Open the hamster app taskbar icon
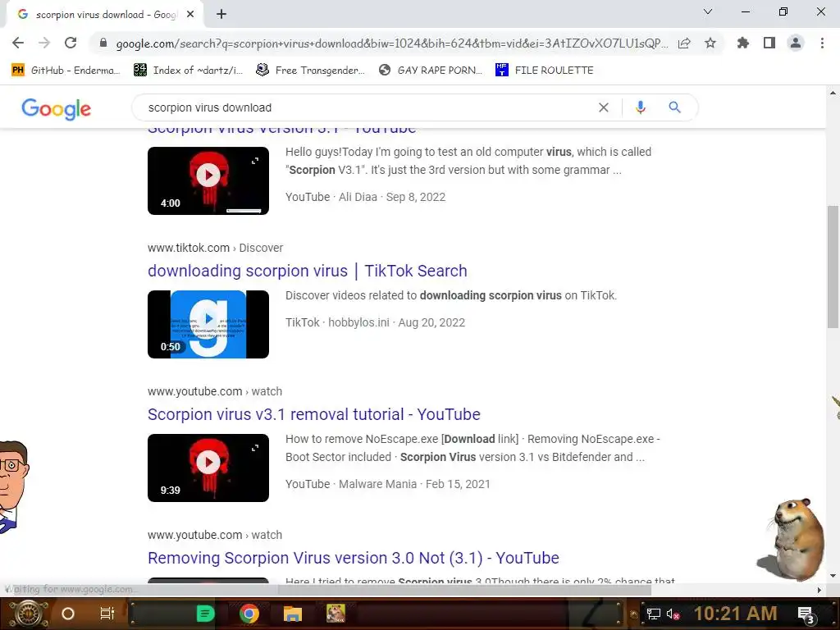The image size is (840, 630). (x=336, y=614)
